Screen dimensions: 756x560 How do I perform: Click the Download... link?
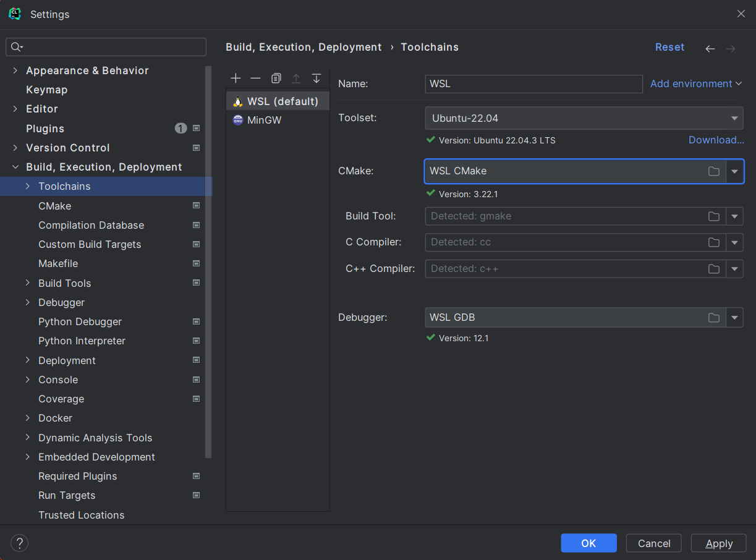coord(716,140)
